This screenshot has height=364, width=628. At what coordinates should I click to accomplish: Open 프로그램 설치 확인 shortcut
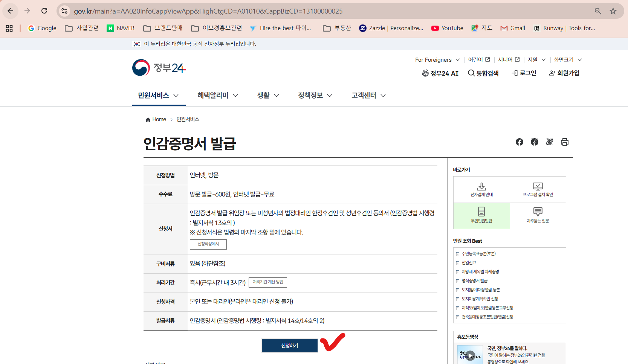click(x=538, y=189)
